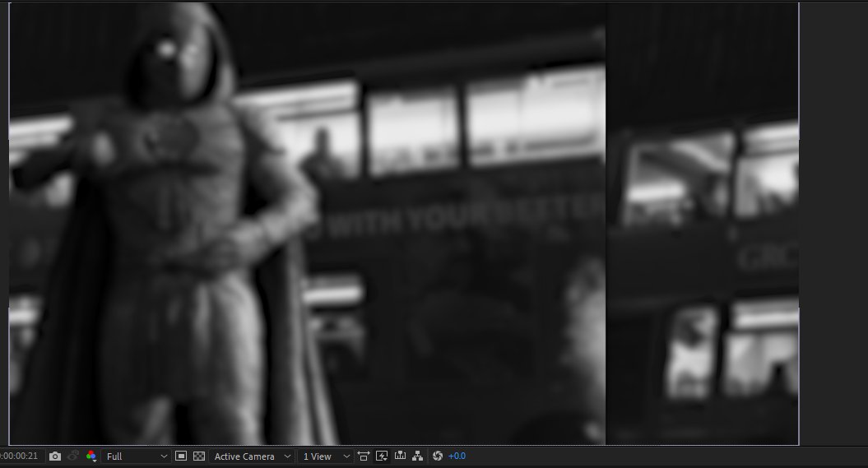Toggle the Region of Interest icon
Screen dimensions: 868x468
point(180,456)
